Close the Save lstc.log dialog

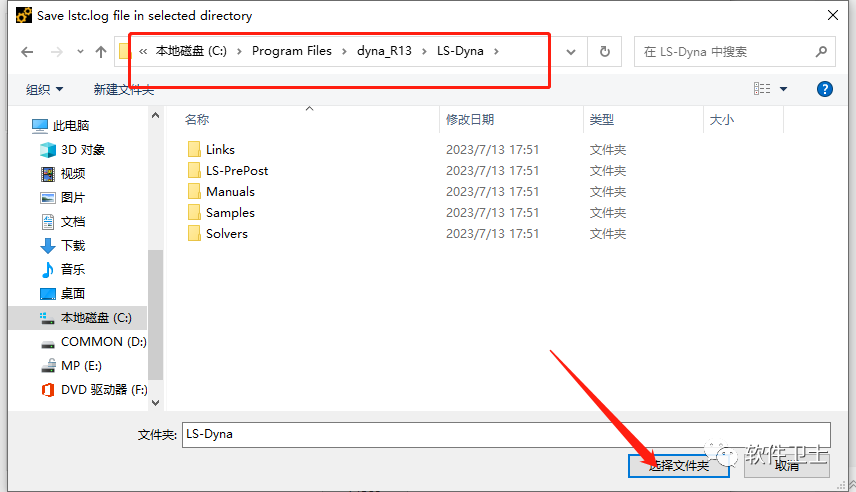(833, 15)
